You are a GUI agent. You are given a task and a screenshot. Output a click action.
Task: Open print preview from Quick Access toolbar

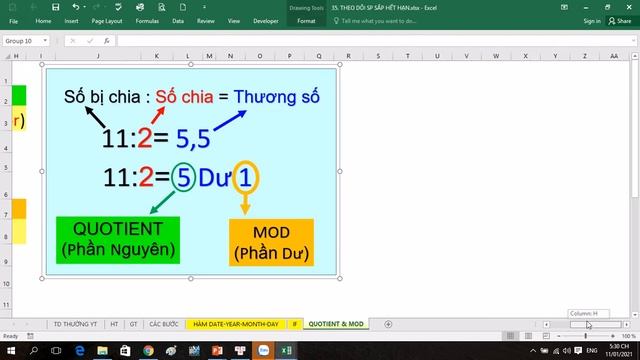coord(162,7)
